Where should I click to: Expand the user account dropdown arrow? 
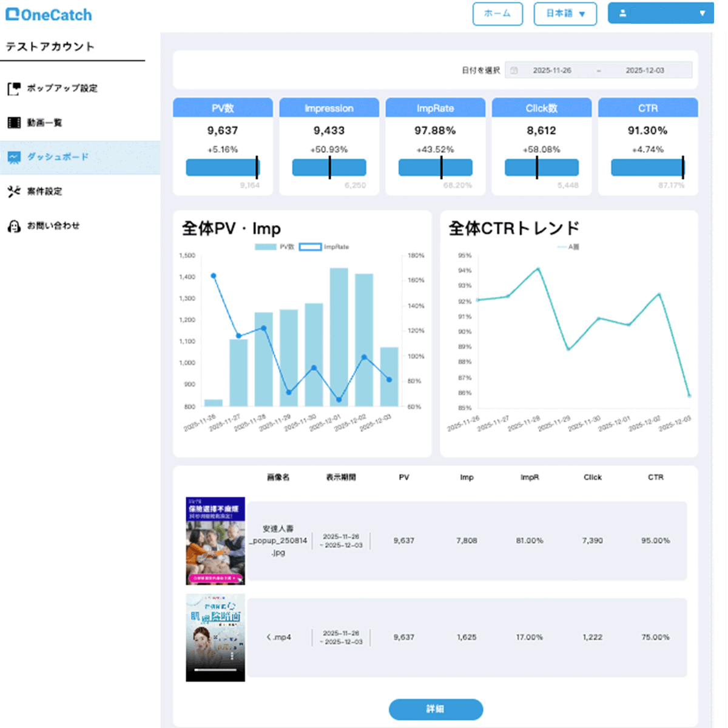tap(702, 13)
